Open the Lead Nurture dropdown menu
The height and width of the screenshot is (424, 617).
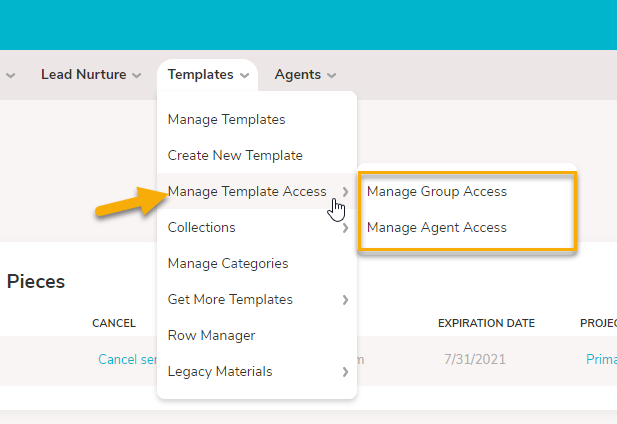[91, 75]
